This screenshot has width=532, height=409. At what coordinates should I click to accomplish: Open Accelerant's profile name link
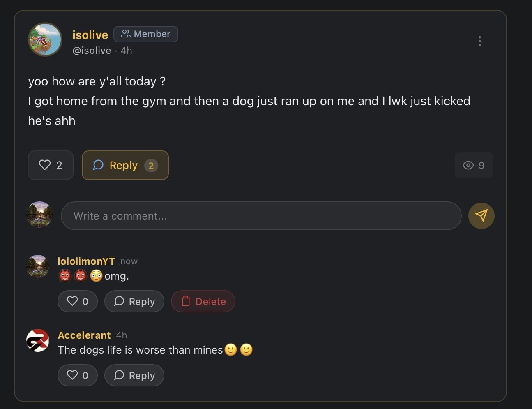point(84,335)
